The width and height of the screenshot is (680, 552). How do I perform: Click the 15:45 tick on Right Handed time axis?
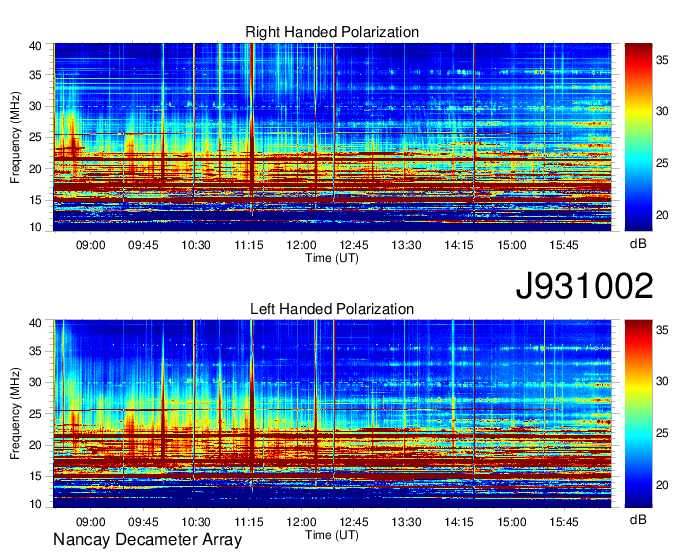[564, 245]
